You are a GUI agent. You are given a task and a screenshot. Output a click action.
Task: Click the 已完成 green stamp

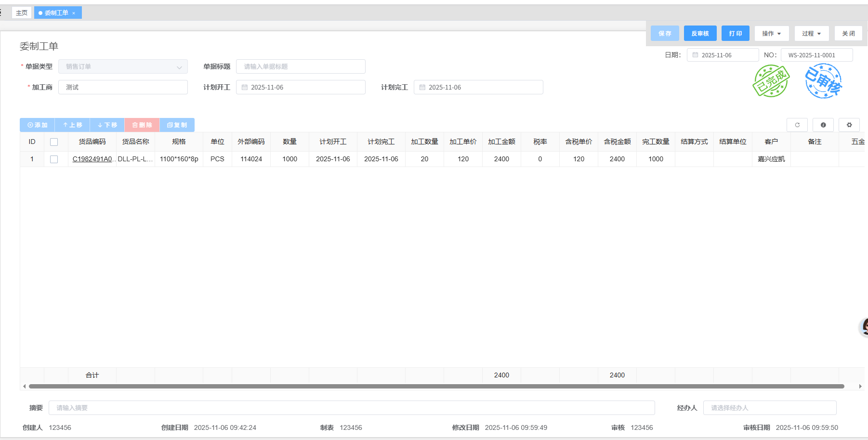pos(771,81)
